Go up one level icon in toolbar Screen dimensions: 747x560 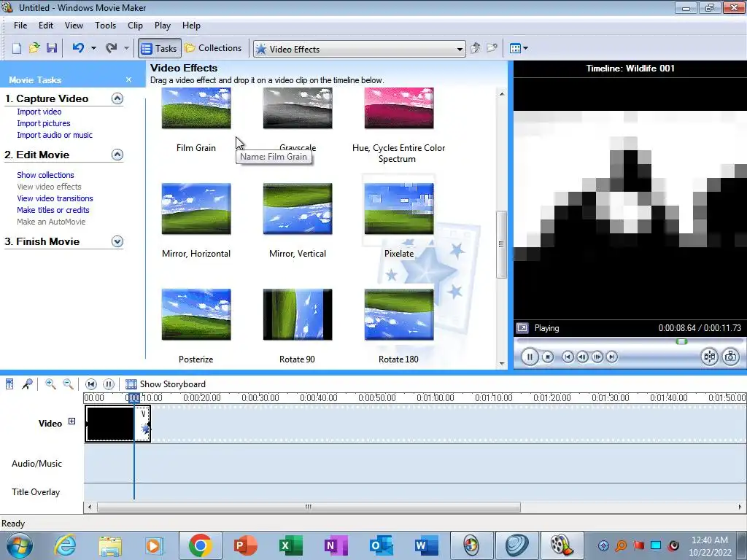click(x=476, y=48)
